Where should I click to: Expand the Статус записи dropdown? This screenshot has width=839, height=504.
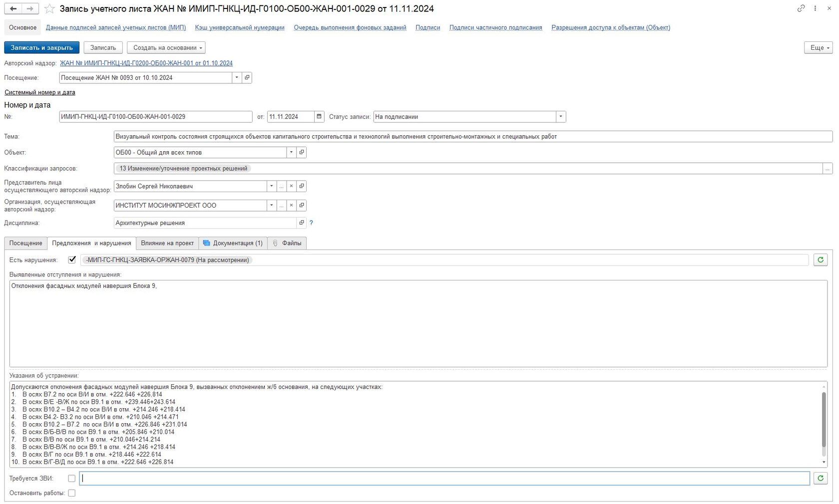561,117
